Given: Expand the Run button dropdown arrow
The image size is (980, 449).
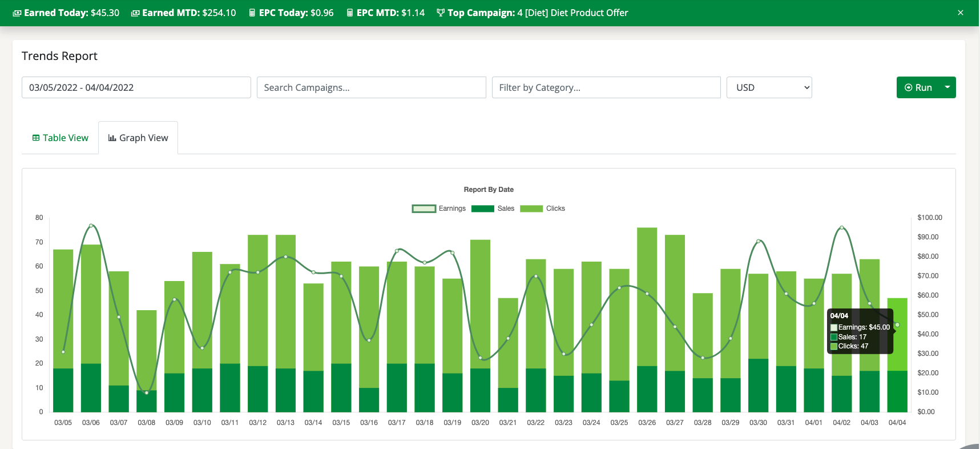Looking at the screenshot, I should (x=947, y=87).
